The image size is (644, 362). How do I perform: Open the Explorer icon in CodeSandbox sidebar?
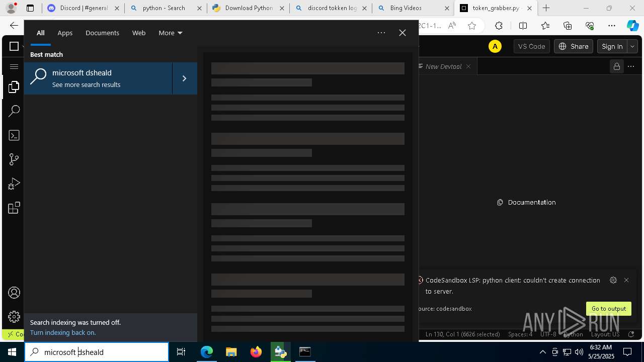pyautogui.click(x=14, y=87)
